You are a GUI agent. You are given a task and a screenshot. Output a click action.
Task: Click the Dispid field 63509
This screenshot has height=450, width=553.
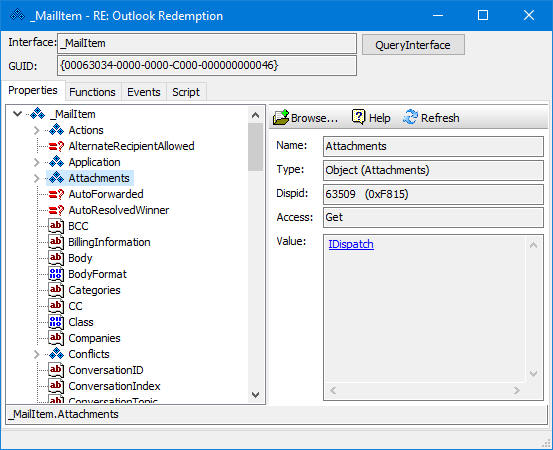(x=433, y=194)
